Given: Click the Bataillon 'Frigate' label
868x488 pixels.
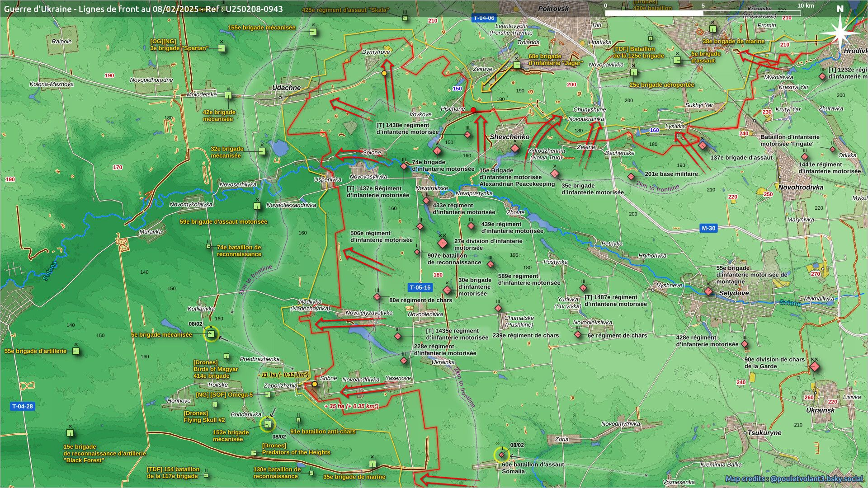Looking at the screenshot, I should pos(790,141).
